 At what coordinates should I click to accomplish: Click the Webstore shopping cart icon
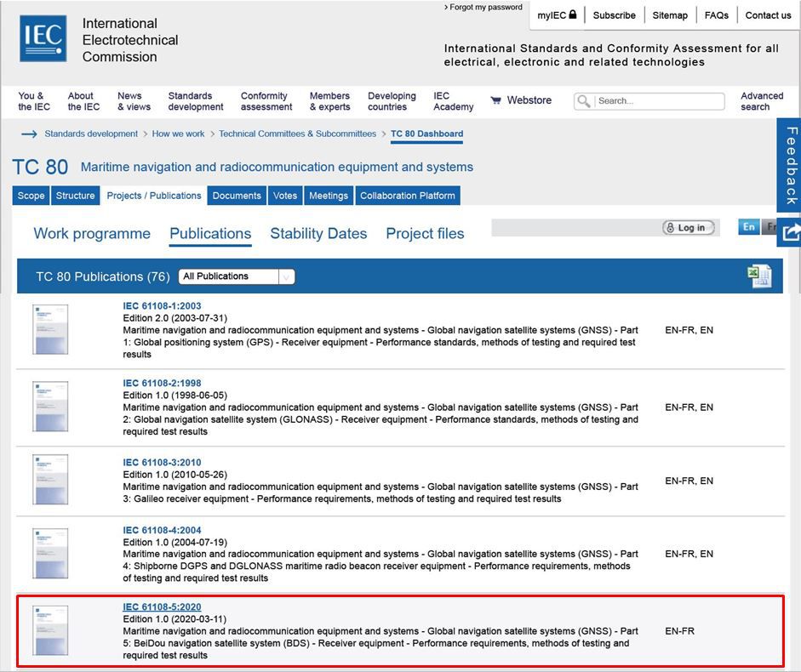(x=495, y=100)
